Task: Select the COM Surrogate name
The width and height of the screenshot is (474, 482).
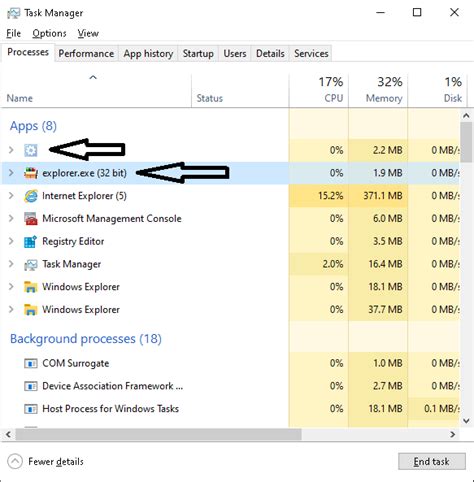Action: (x=76, y=363)
